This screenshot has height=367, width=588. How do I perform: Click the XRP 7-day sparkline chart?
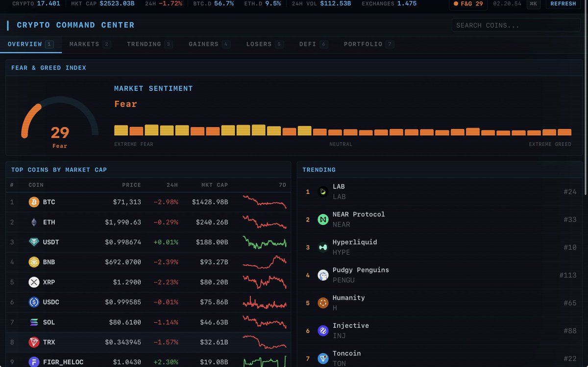(x=265, y=282)
